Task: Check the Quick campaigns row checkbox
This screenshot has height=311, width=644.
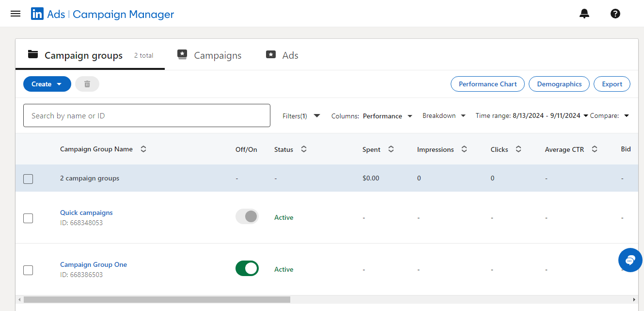Action: click(x=28, y=218)
